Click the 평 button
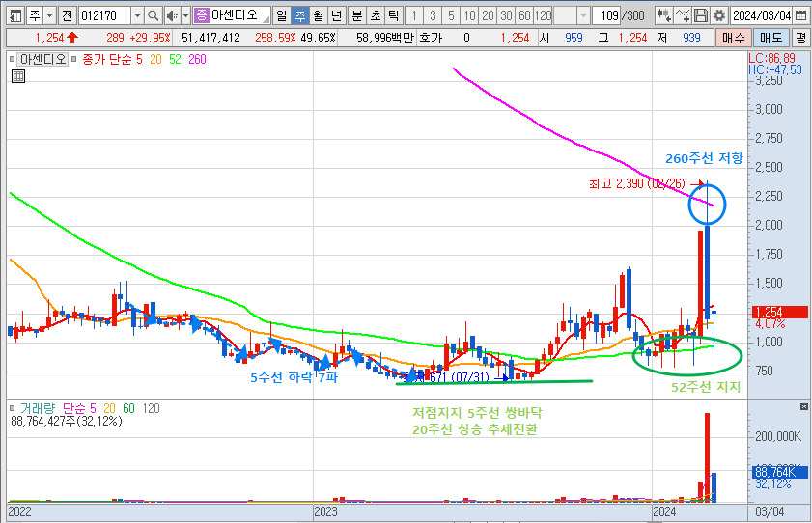 800,38
